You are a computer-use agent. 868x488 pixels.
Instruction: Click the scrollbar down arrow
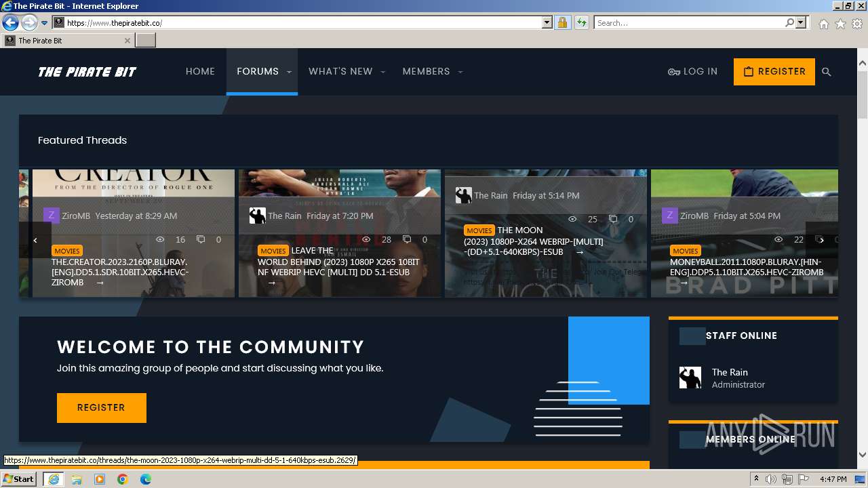tap(863, 455)
